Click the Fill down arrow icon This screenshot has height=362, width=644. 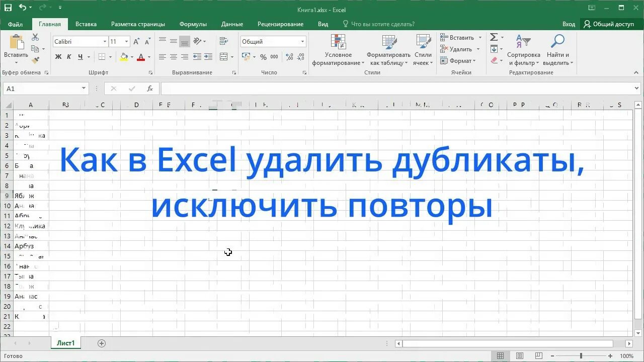[x=494, y=49]
